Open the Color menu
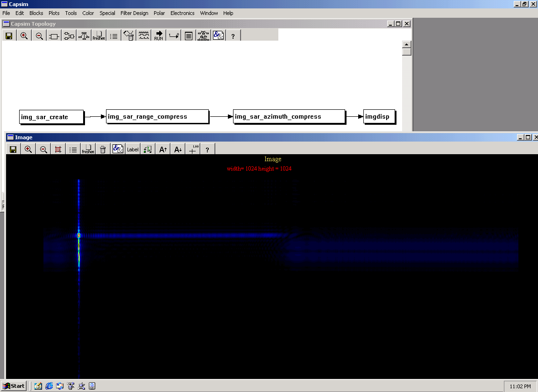538x392 pixels. point(88,13)
